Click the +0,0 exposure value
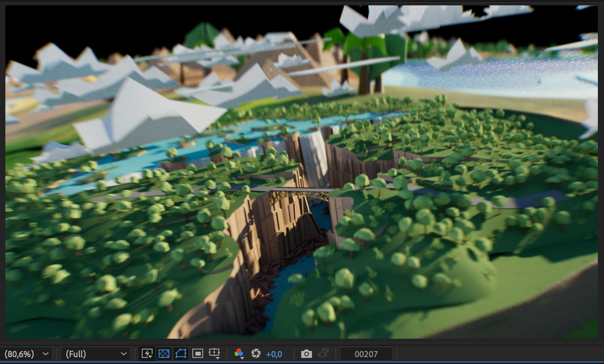Viewport: 604px width, 364px height. 274,354
